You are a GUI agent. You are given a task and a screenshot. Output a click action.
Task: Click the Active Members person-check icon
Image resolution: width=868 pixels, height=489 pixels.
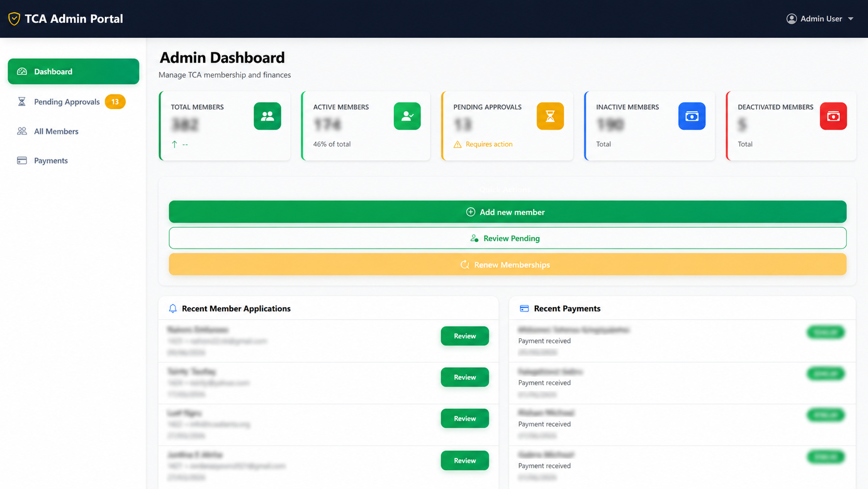407,116
